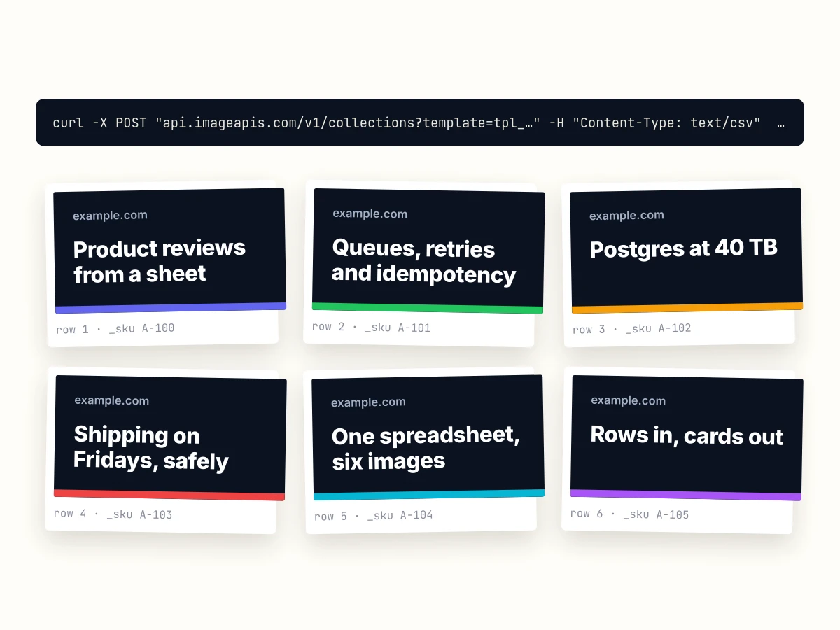Click example.com on the Queues, retries card
Screen dimensions: 840x630
(x=370, y=214)
